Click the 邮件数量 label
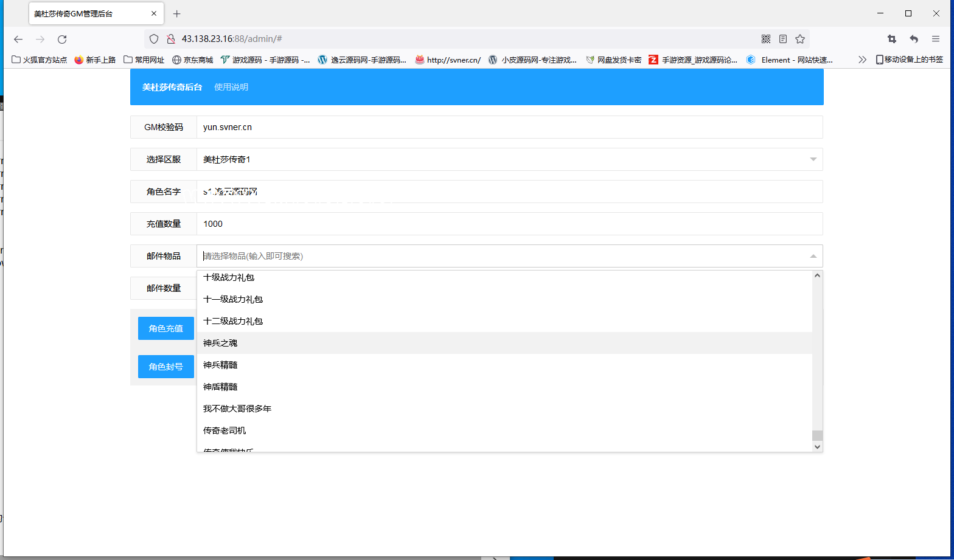The image size is (954, 560). (164, 288)
